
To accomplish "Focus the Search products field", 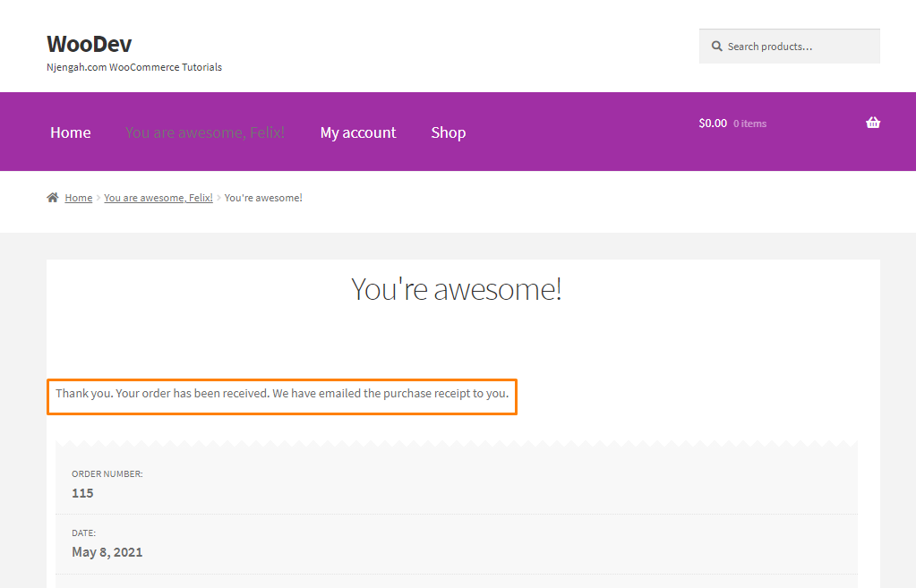I will (x=789, y=47).
